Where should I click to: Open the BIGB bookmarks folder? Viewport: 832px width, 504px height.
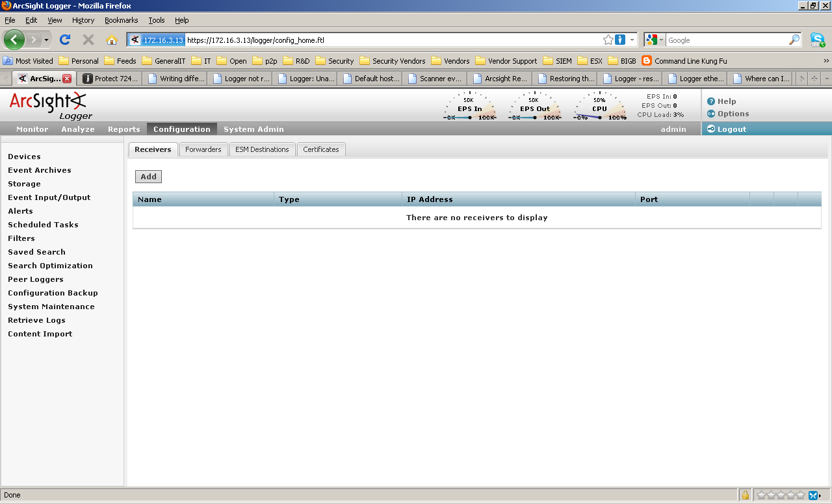[x=622, y=61]
